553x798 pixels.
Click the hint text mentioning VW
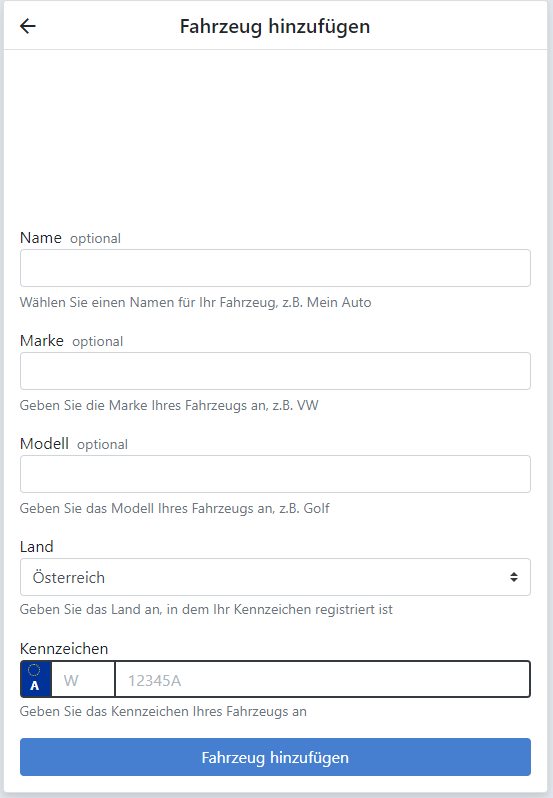click(169, 405)
